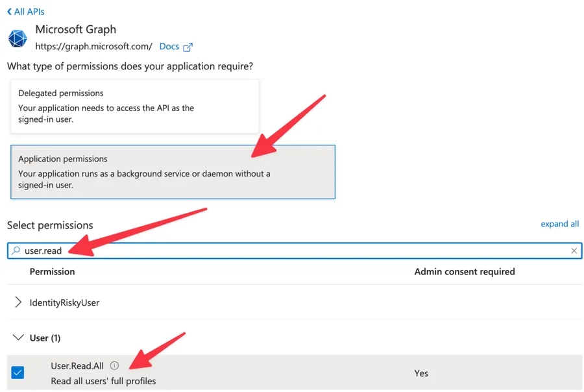The width and height of the screenshot is (584, 392).
Task: Click the IdentityRiskyUser group label
Action: 64,302
